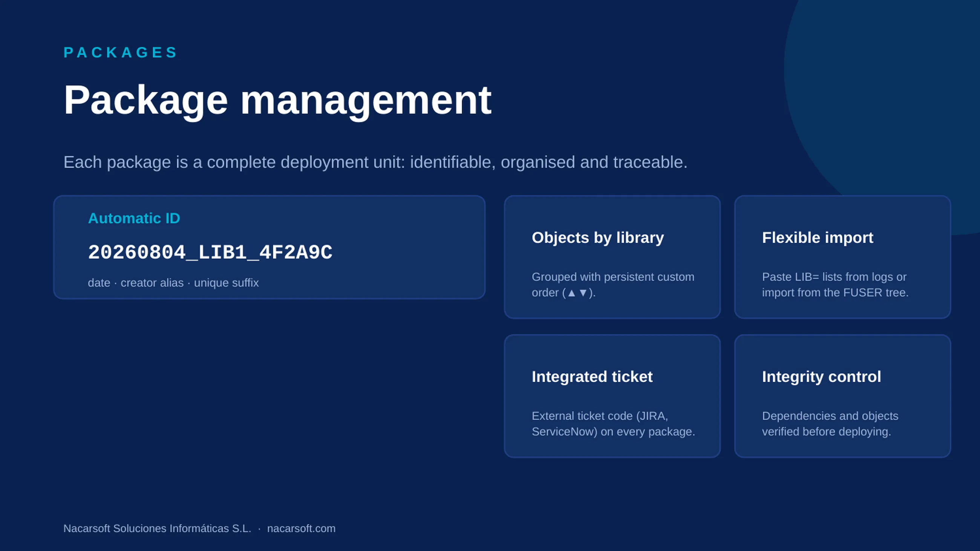
Task: Select the Integrated ticket card title
Action: pos(592,377)
